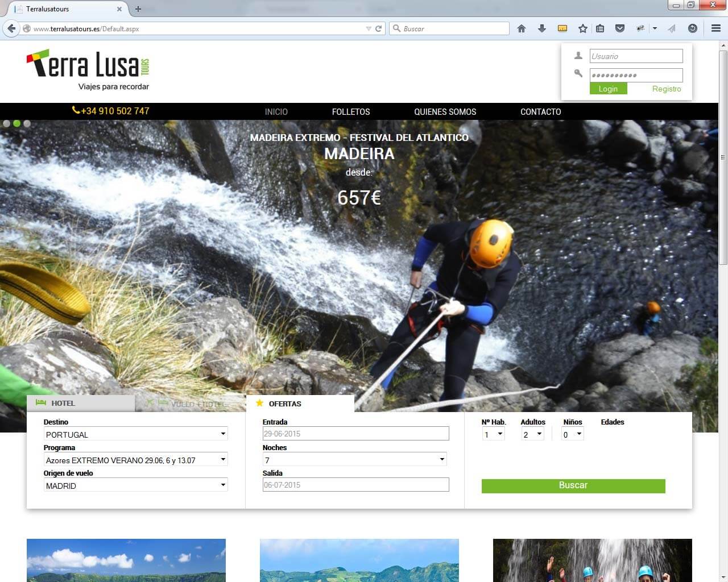The width and height of the screenshot is (728, 582).
Task: Open a new tab with plus button
Action: pyautogui.click(x=138, y=9)
